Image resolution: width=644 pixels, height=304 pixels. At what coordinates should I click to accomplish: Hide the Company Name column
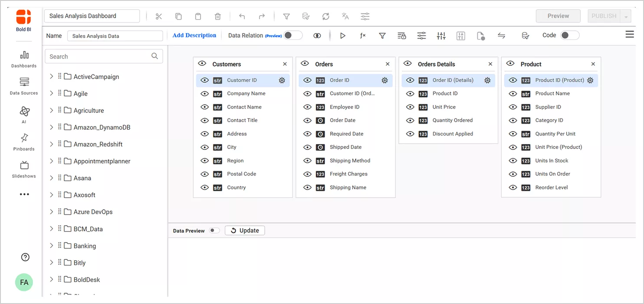tap(204, 94)
